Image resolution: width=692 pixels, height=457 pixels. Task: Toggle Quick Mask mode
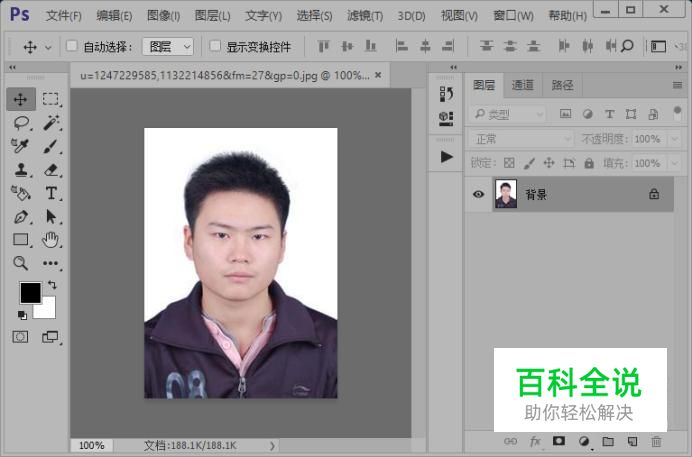click(20, 337)
